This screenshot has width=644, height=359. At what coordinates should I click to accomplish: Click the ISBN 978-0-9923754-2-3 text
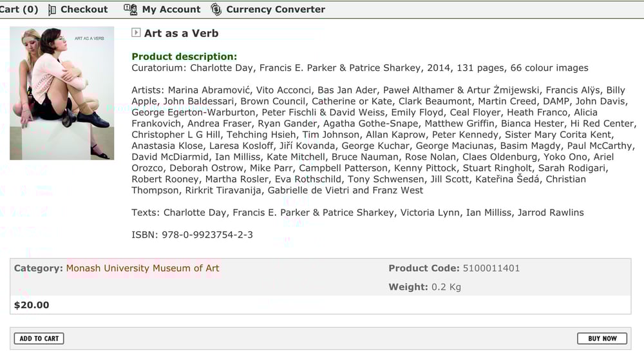tap(192, 235)
